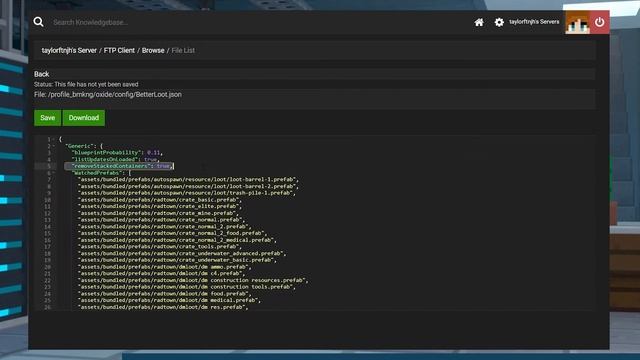The image size is (640, 360).
Task: Click the dm ammo.prefab line
Action: [x=164, y=267]
